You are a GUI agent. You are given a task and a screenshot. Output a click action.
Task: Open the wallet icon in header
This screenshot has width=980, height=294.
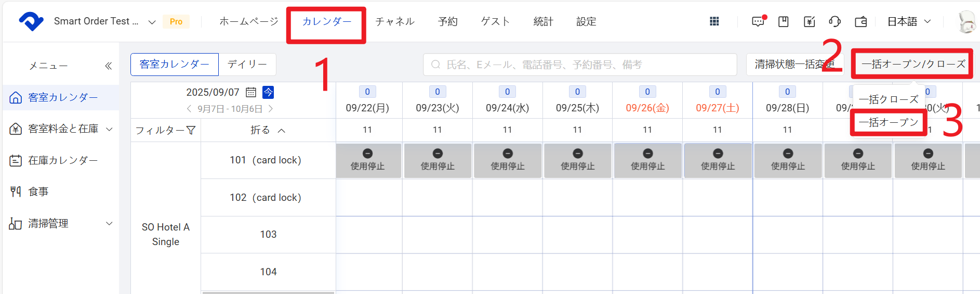point(861,21)
